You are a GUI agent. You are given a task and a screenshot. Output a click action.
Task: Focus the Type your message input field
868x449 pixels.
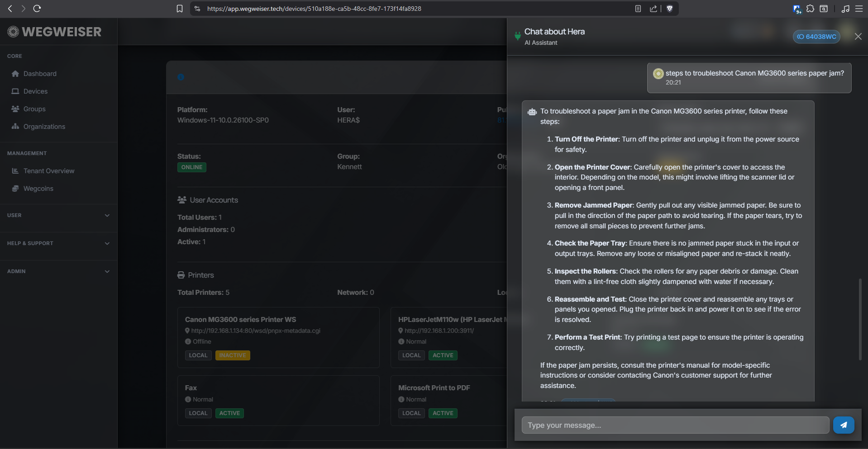click(675, 425)
